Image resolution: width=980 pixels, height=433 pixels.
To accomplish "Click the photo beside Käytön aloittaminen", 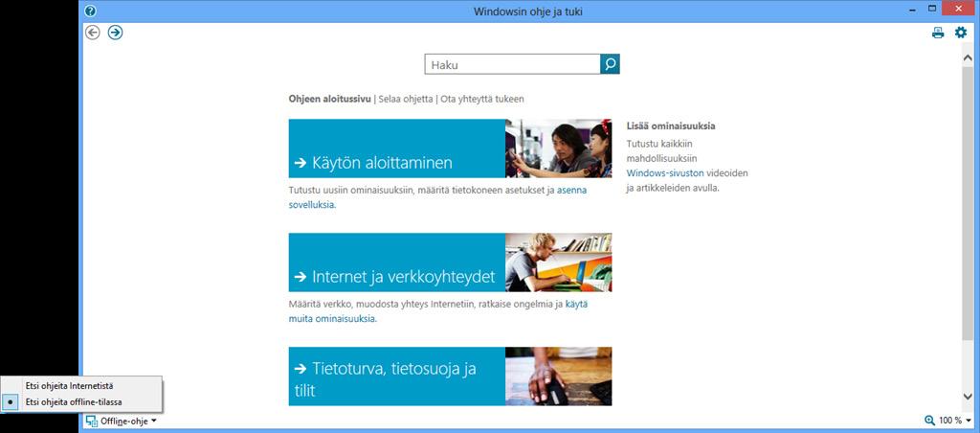I will 559,148.
